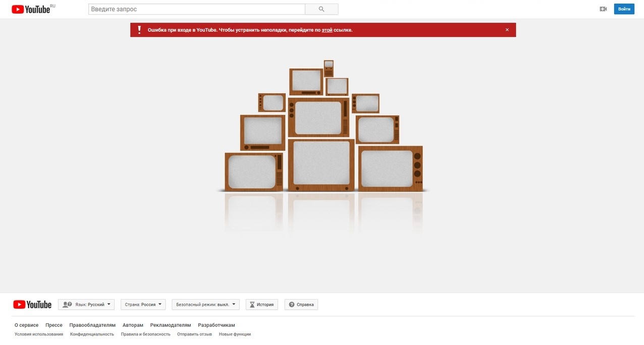Open Разработчикам developers link
This screenshot has height=345, width=644.
point(216,325)
